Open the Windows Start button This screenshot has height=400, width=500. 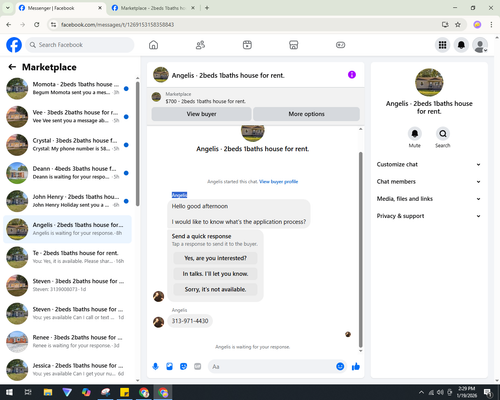9,392
